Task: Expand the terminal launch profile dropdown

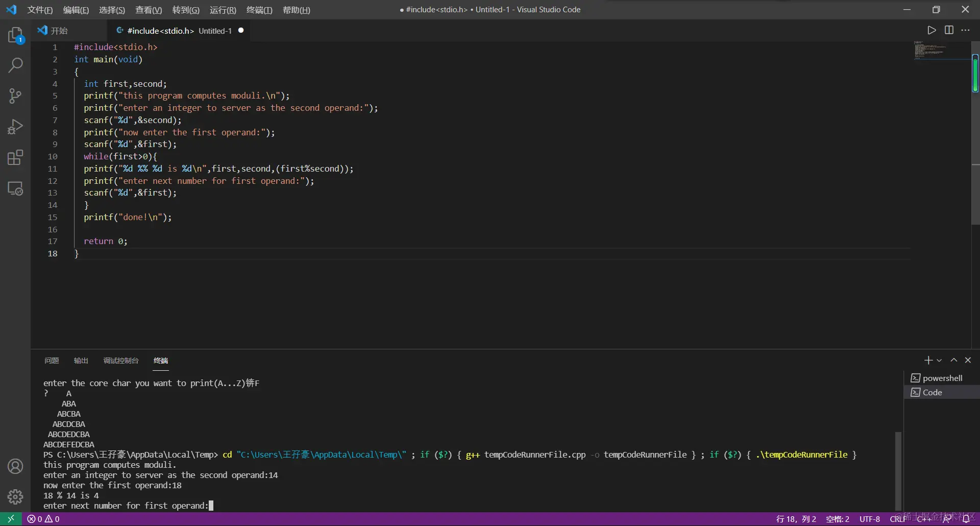Action: [x=939, y=361]
